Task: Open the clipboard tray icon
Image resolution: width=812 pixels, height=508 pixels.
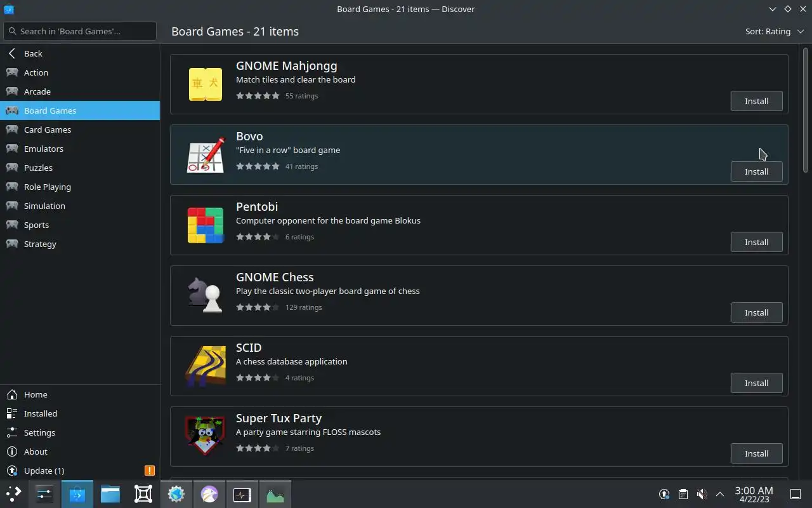Action: (x=683, y=494)
